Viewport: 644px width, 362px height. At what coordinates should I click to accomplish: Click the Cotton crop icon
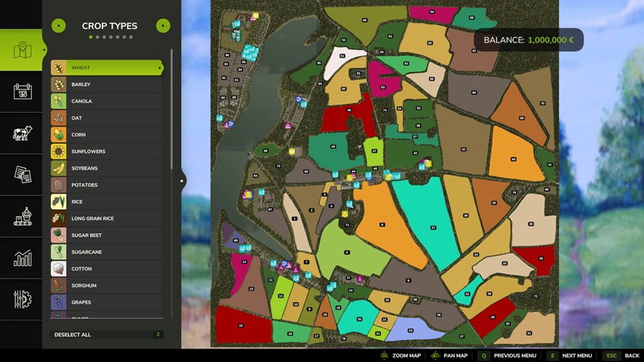(x=59, y=269)
